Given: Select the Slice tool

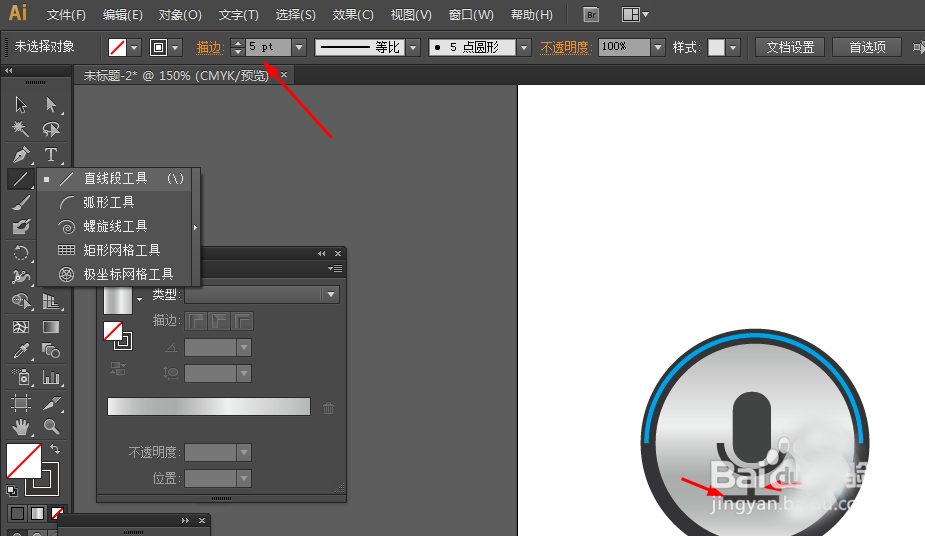Looking at the screenshot, I should pos(51,403).
